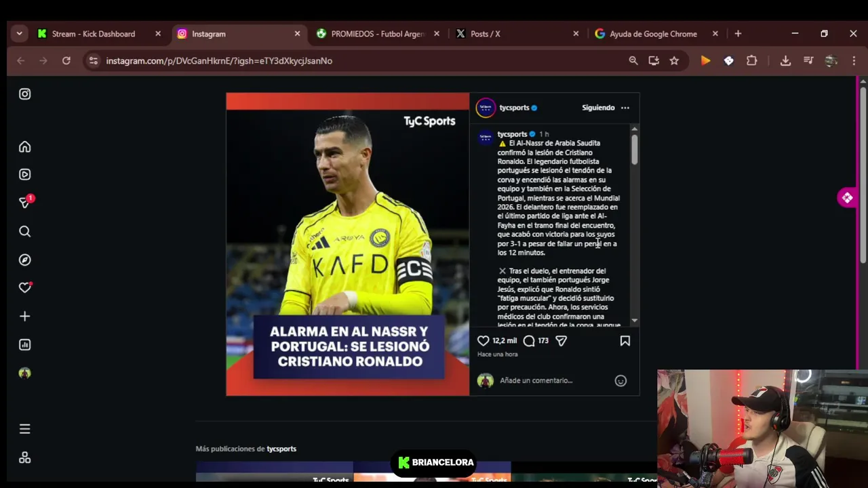The image size is (868, 488).
Task: Open post options three-dot menu
Action: [x=625, y=108]
